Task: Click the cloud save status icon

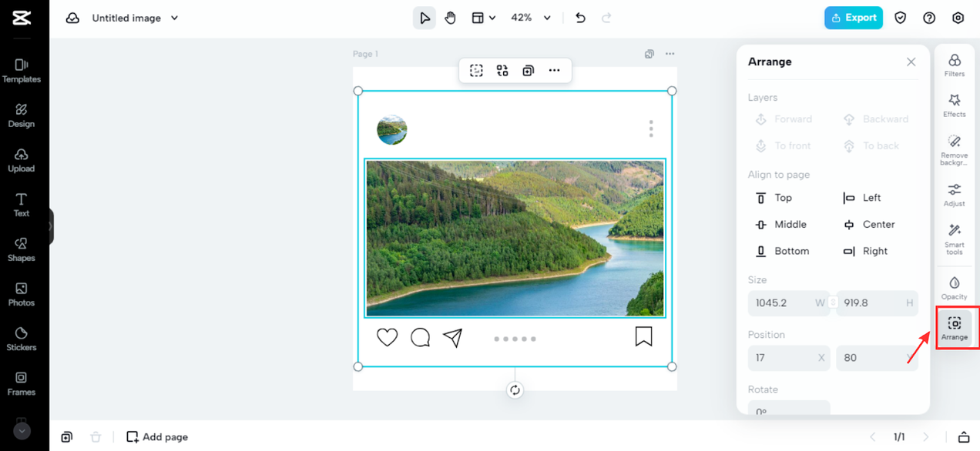Action: pos(72,18)
